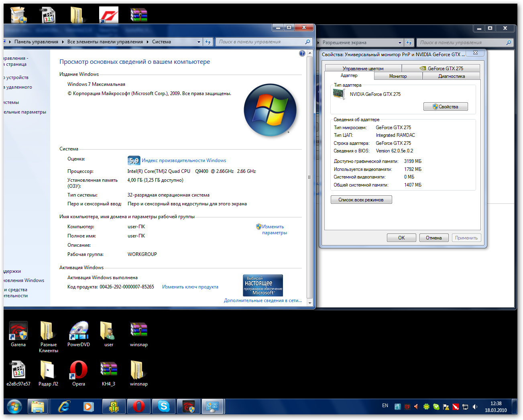This screenshot has height=420, width=523.
Task: Open the KH4_3 archive on desktop
Action: pos(108,373)
